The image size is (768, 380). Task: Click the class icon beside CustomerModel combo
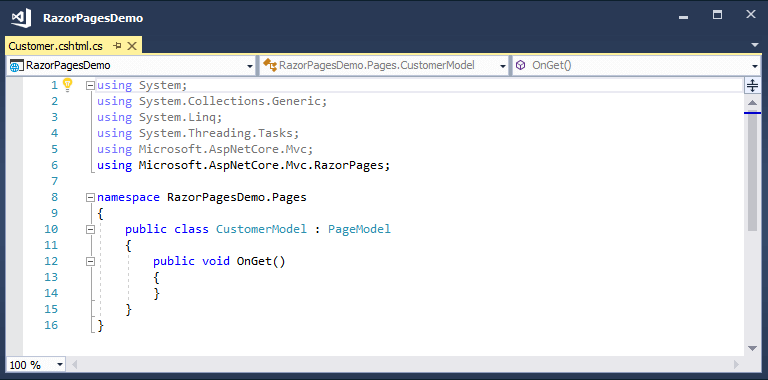pos(270,65)
